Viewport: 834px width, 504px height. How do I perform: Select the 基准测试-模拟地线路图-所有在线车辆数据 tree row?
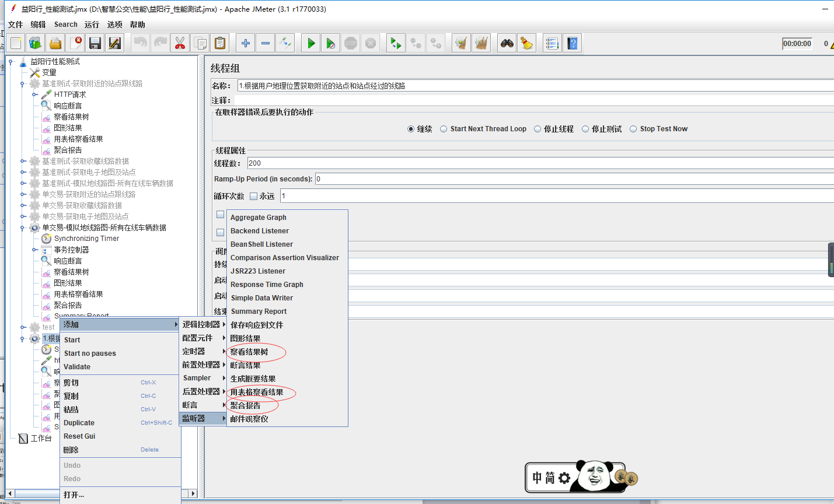(107, 183)
